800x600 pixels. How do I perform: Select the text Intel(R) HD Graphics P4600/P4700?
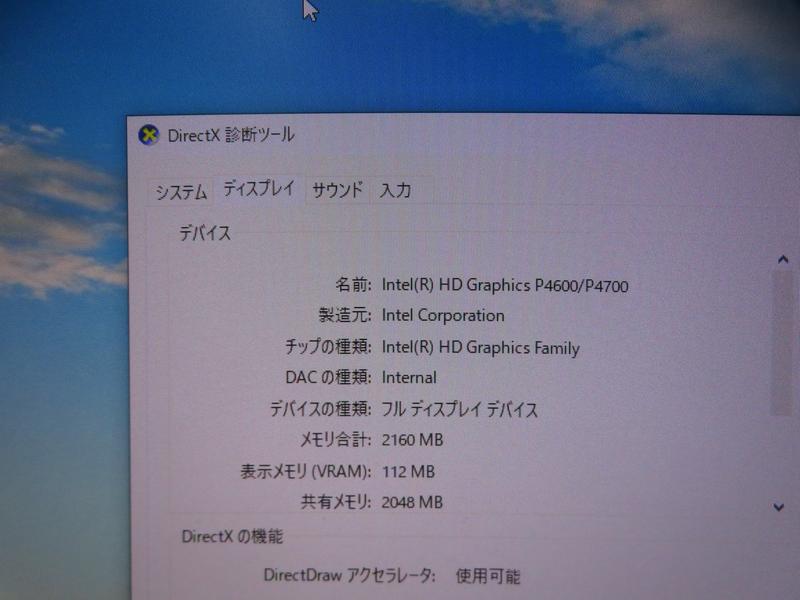click(x=505, y=285)
